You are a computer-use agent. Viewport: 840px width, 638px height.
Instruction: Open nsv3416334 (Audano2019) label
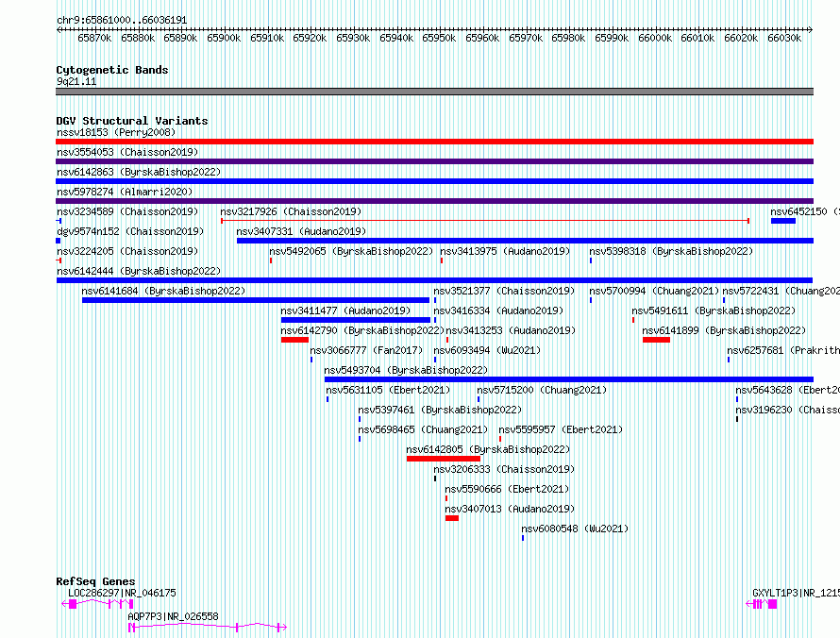tap(498, 311)
